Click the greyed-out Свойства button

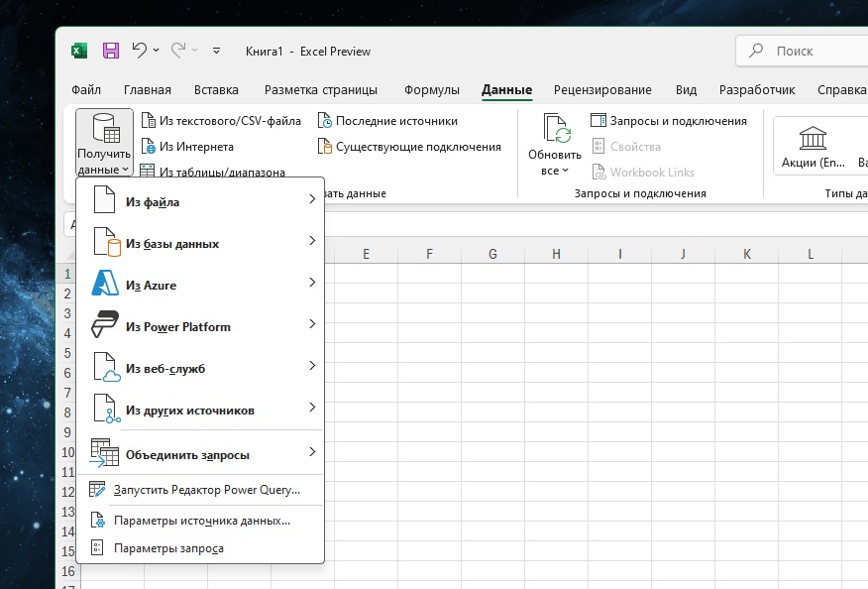[626, 147]
